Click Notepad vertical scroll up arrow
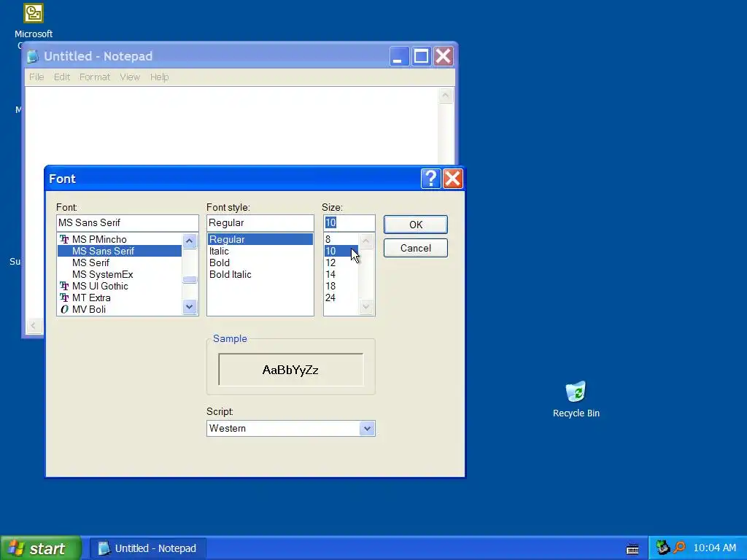Viewport: 747px width, 560px height. pyautogui.click(x=446, y=96)
